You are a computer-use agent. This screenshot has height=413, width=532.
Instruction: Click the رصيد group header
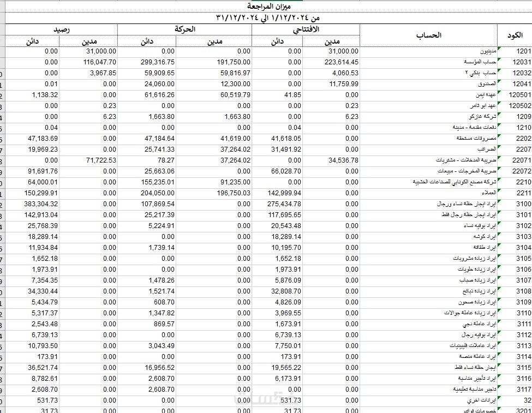[62, 29]
